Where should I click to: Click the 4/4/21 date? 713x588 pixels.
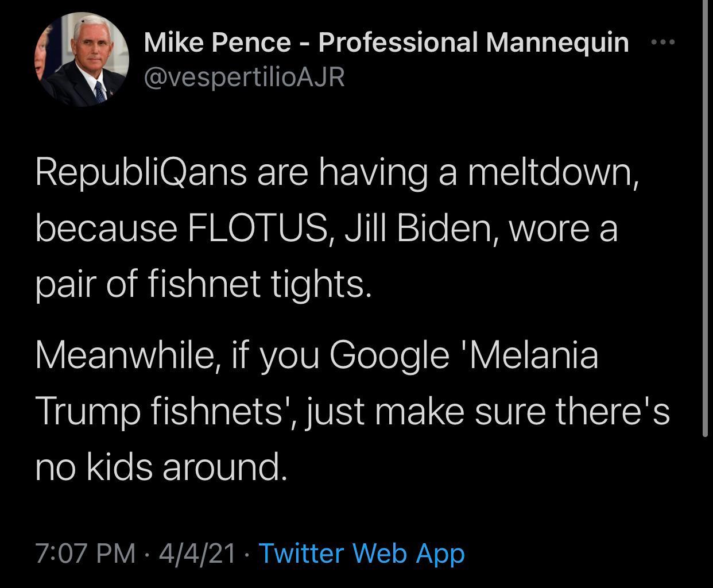pos(197,553)
